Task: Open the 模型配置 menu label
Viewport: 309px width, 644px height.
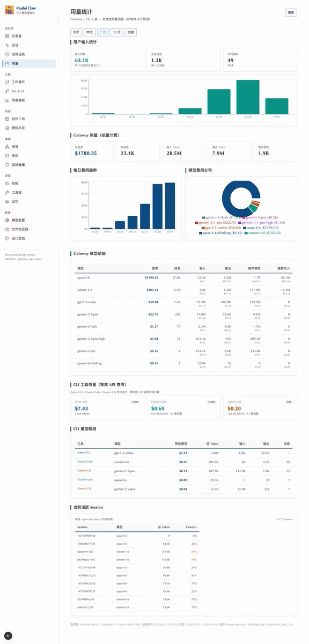Action: 18,220
